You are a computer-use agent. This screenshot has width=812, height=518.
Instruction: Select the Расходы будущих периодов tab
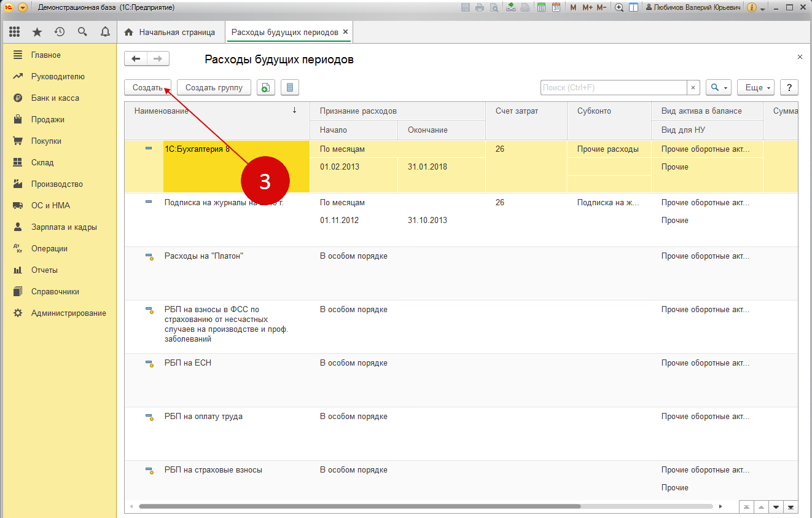point(284,32)
